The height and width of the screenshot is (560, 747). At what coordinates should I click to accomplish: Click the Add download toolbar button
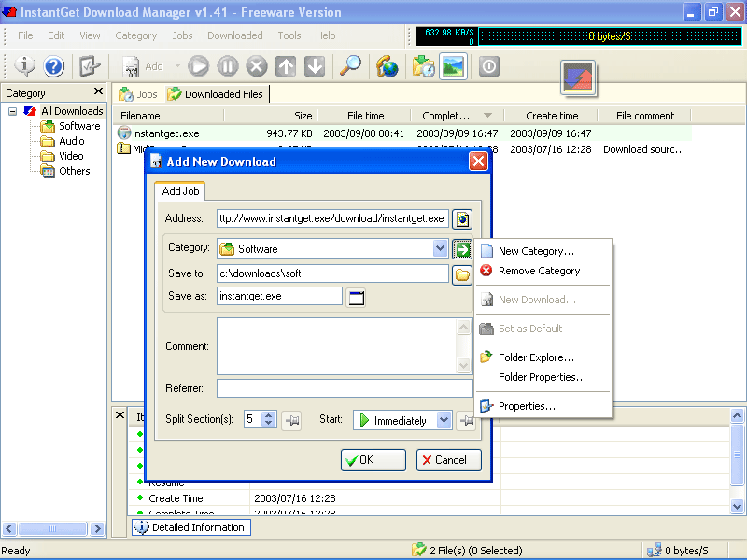coord(143,66)
